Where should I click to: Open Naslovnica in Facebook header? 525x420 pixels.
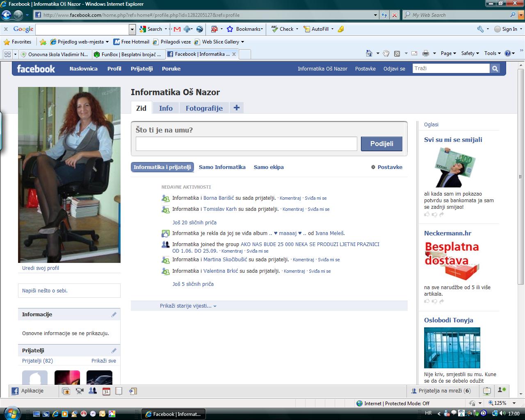coord(84,68)
